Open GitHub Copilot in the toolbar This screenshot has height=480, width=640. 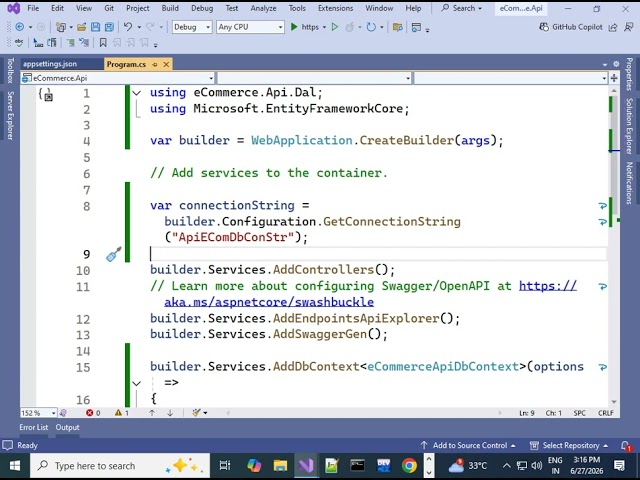click(571, 27)
